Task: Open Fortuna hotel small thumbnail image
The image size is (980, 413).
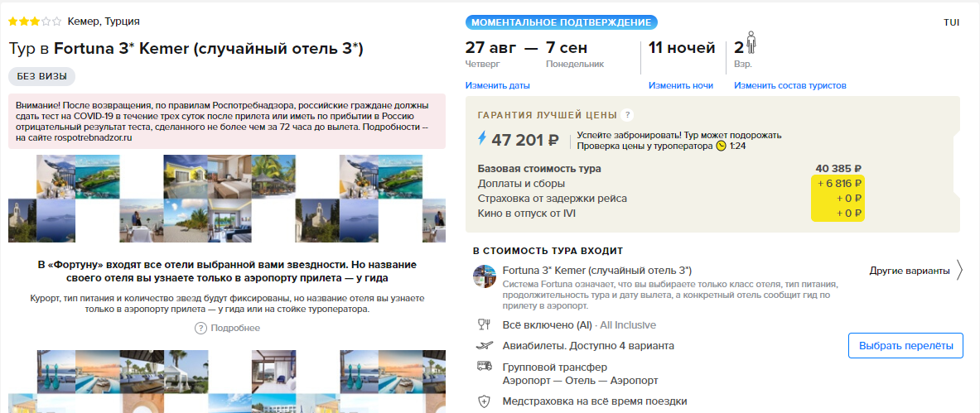Action: point(485,276)
